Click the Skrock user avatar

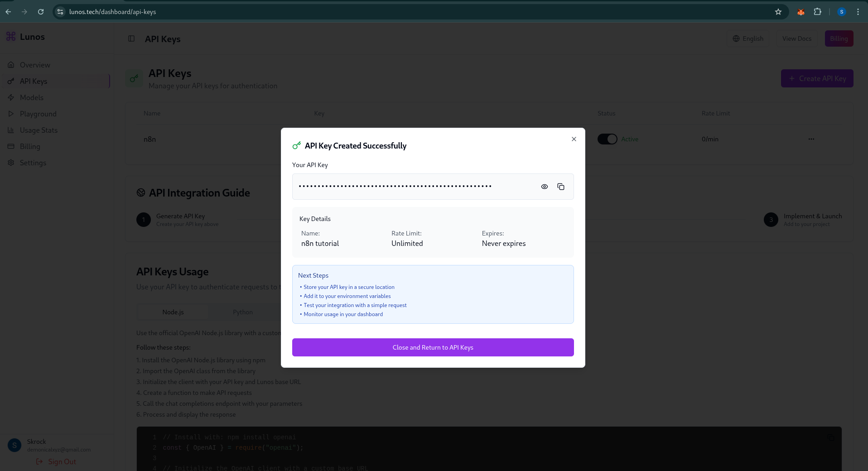coord(14,445)
